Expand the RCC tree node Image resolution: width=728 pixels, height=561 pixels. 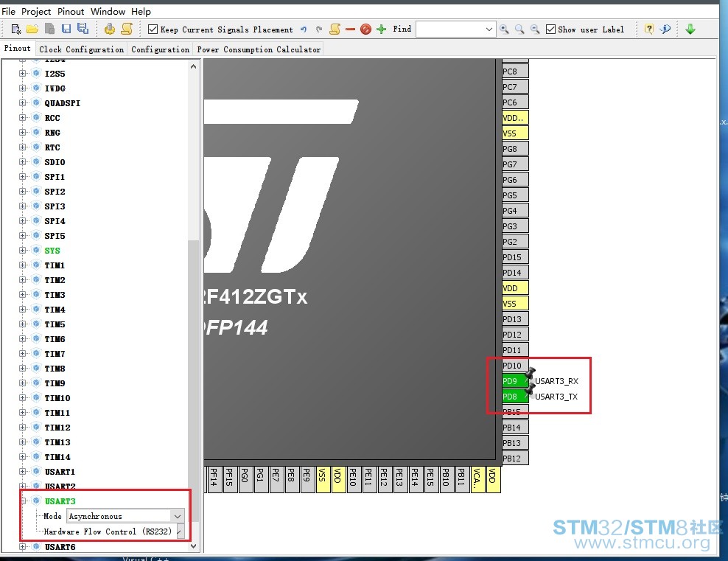(x=22, y=117)
